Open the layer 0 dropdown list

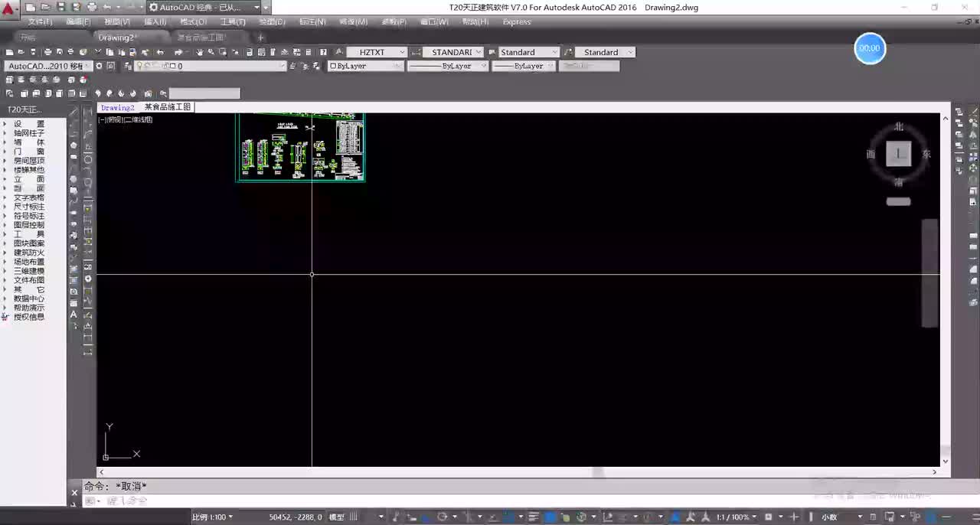point(211,66)
